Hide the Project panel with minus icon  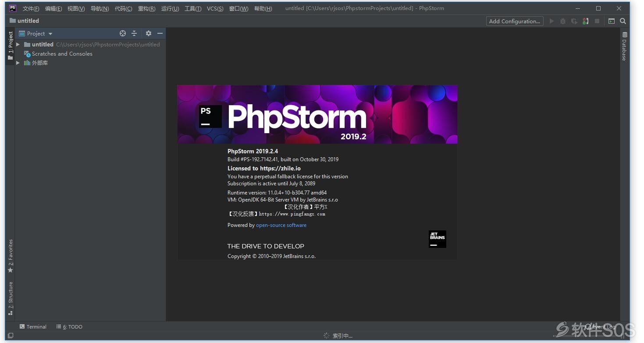160,33
